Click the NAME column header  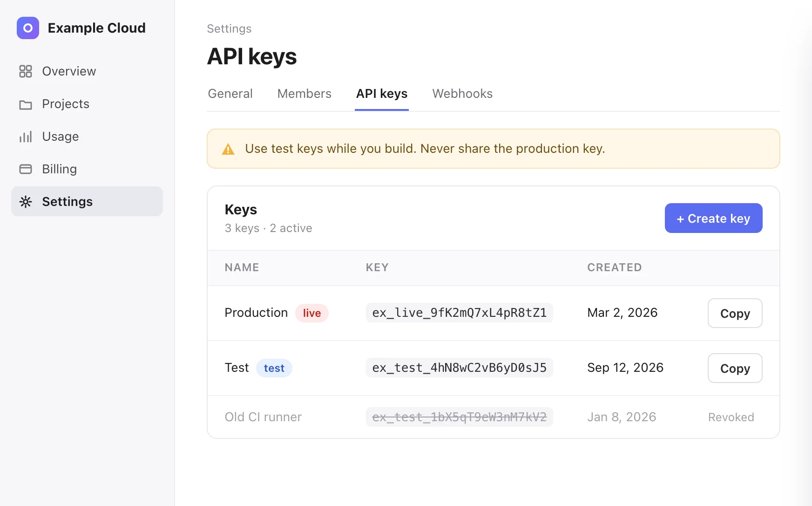(x=242, y=267)
